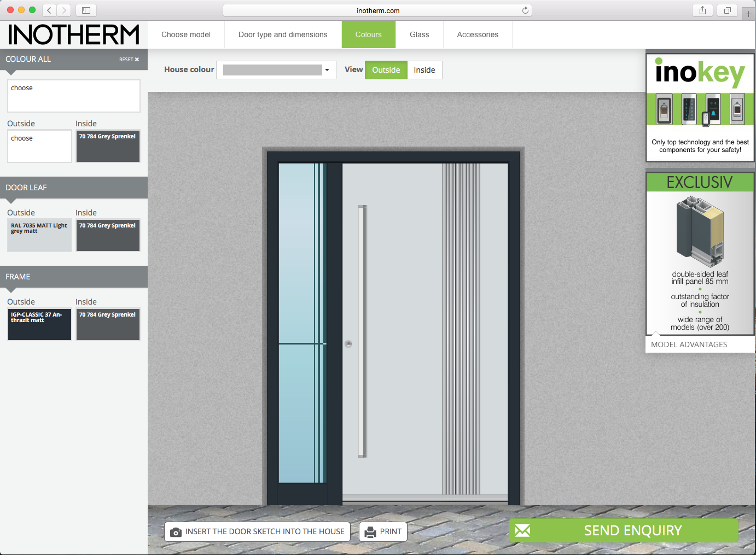Open the Choose model tab

186,34
